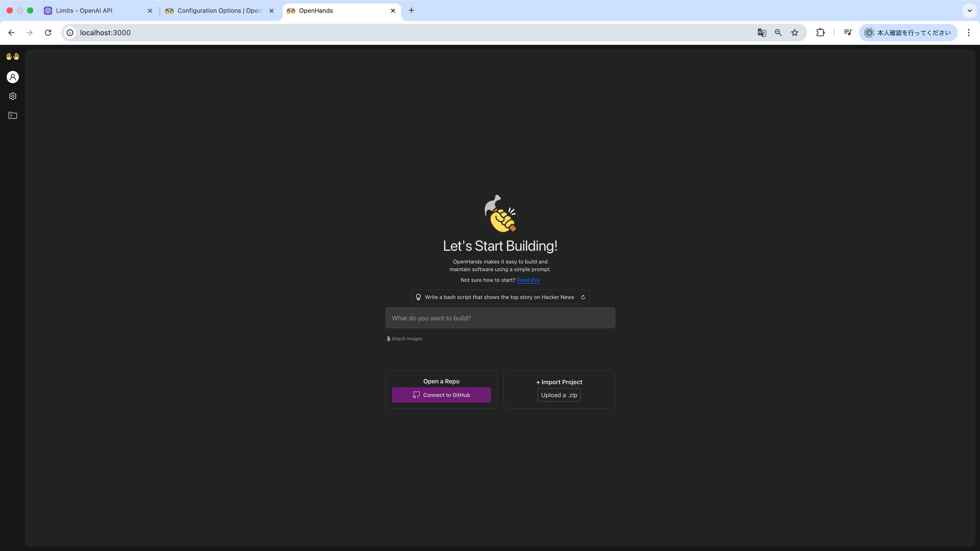The width and height of the screenshot is (980, 551).
Task: Switch to the Configuration Options tab
Action: click(x=219, y=11)
